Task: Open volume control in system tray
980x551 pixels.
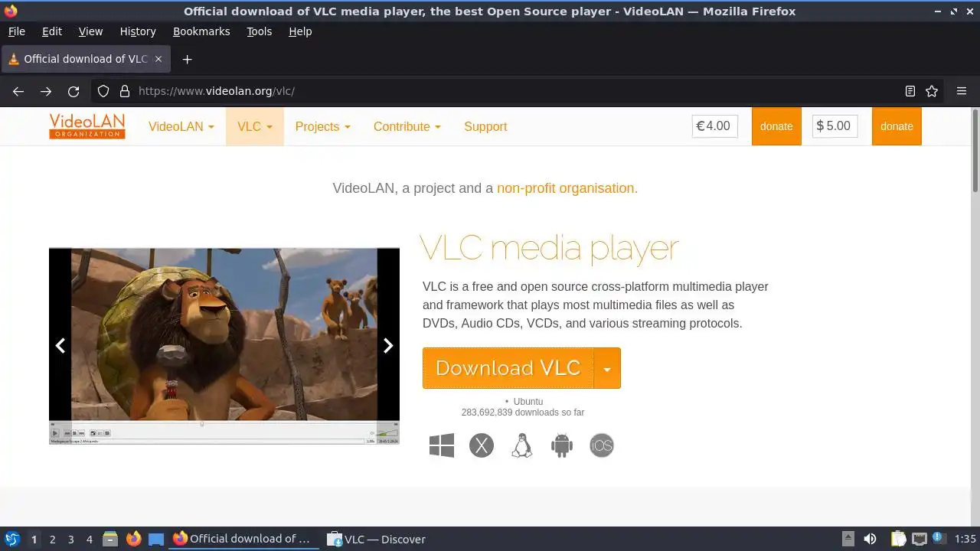Action: pyautogui.click(x=870, y=539)
